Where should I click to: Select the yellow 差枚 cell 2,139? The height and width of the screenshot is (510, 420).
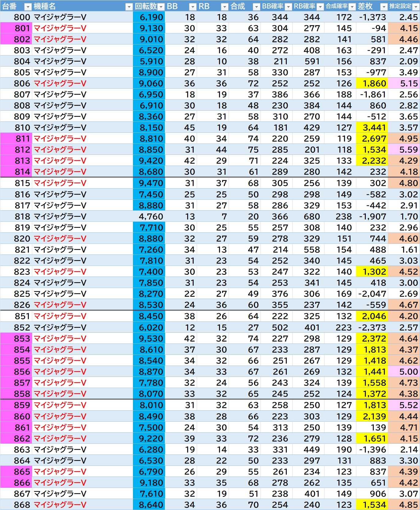coord(372,416)
